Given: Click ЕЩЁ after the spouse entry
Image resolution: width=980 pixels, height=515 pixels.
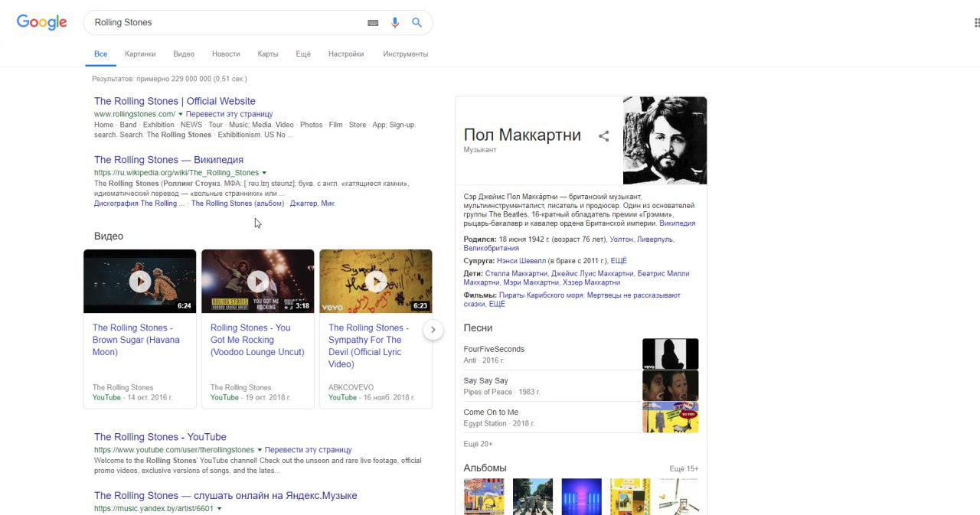Looking at the screenshot, I should (619, 261).
